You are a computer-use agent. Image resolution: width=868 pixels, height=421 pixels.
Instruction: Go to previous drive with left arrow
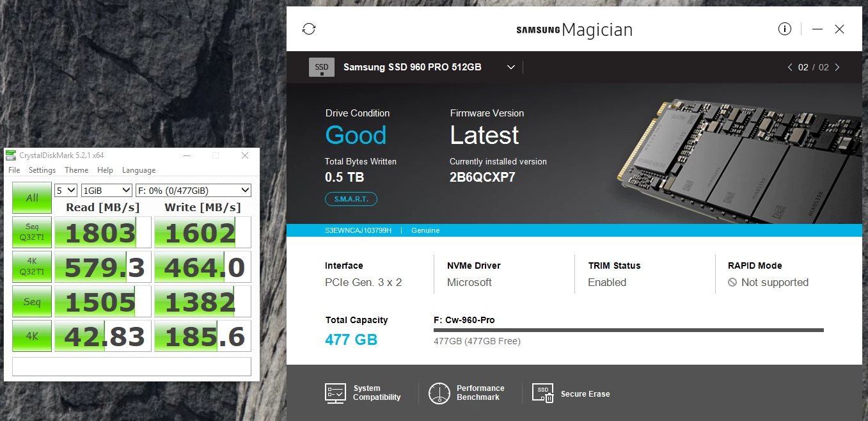pos(790,67)
